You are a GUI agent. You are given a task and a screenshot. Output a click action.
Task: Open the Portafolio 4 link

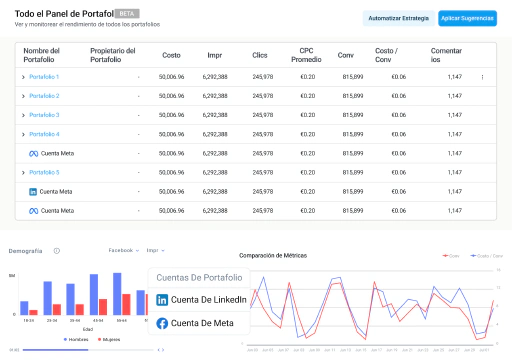coord(44,134)
